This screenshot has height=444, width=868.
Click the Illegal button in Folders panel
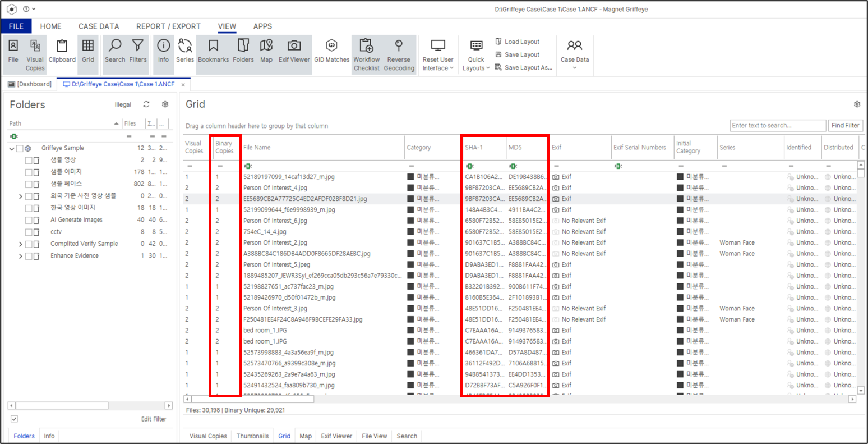pos(123,104)
